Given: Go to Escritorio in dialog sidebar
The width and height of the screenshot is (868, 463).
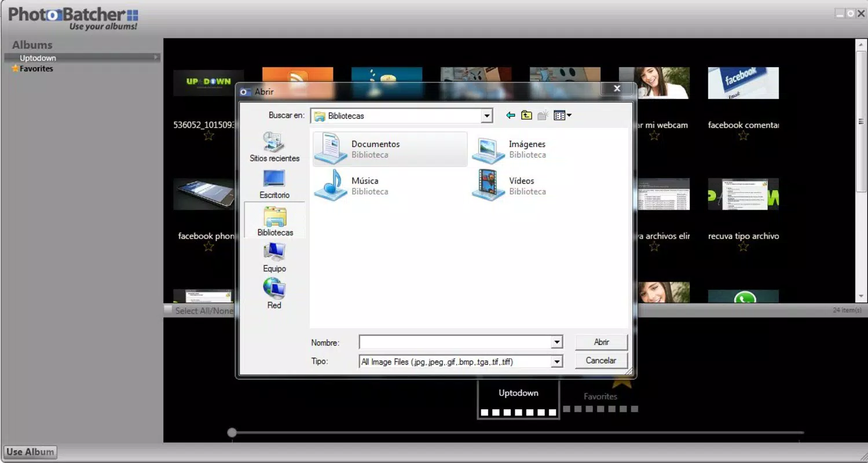Looking at the screenshot, I should coord(274,184).
